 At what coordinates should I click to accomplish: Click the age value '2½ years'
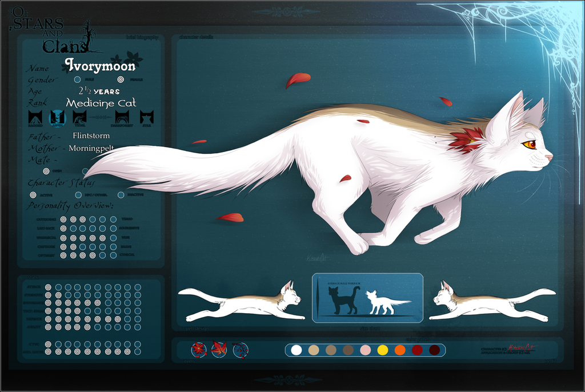(99, 91)
